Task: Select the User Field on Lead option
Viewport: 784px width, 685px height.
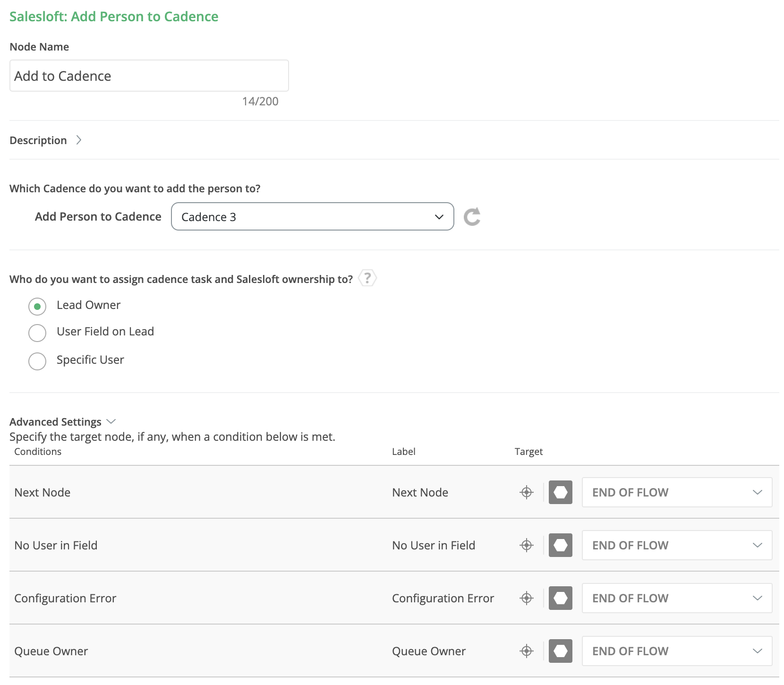Action: pyautogui.click(x=37, y=333)
